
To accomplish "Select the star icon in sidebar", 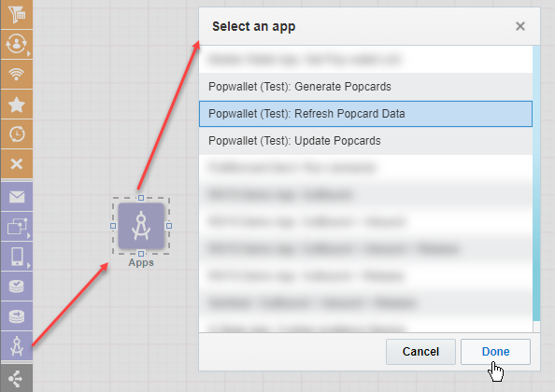I will [16, 105].
